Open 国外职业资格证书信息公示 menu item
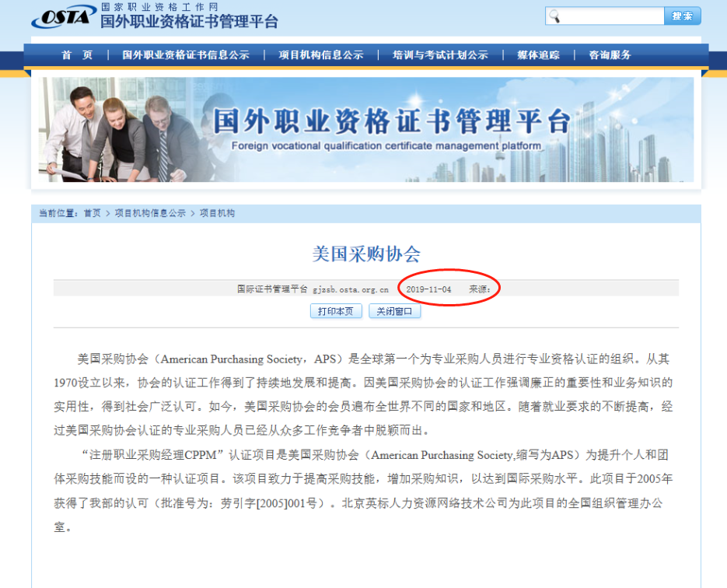Viewport: 727px width, 588px height. [186, 55]
